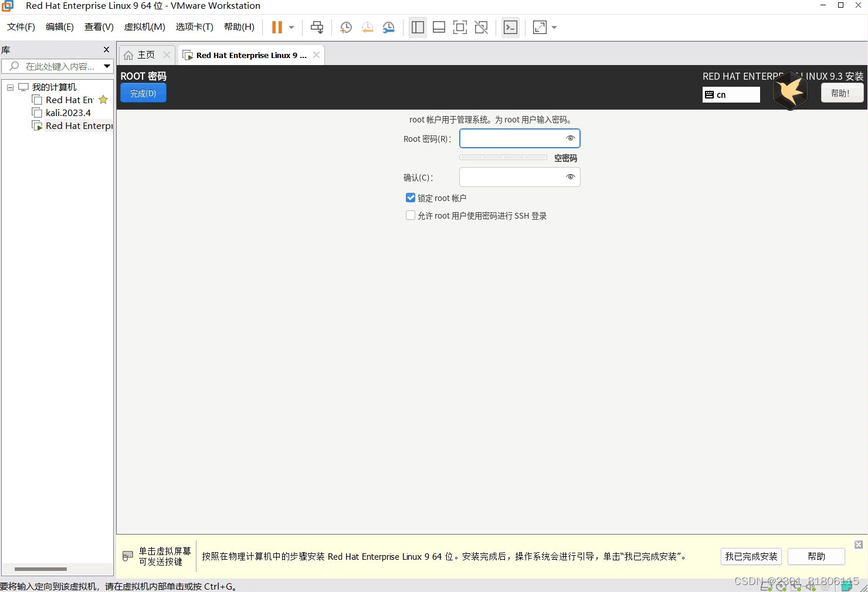Open the 查看(V) menu
The width and height of the screenshot is (868, 592).
point(99,27)
